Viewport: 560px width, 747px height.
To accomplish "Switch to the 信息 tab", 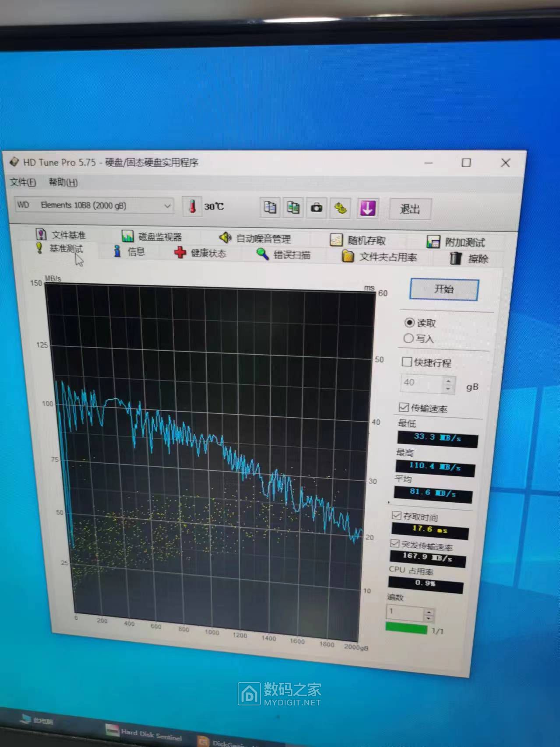I will [130, 251].
